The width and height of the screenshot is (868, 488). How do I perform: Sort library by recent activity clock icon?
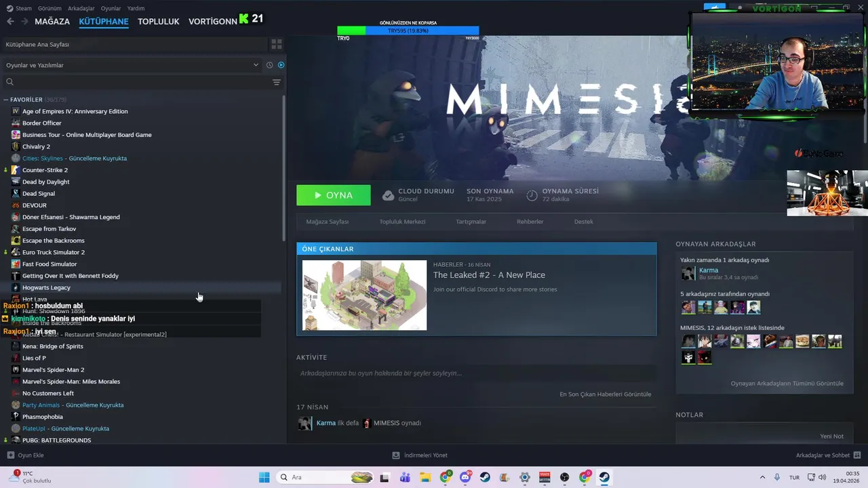(269, 65)
